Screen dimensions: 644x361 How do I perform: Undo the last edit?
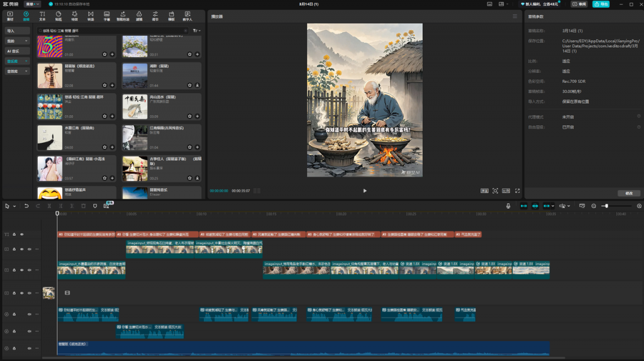[x=26, y=206]
